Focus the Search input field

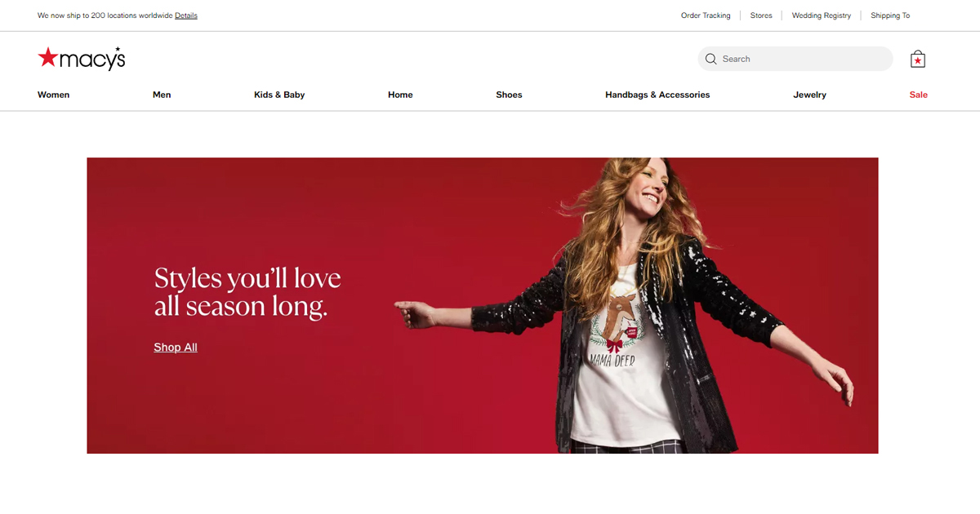tap(795, 59)
